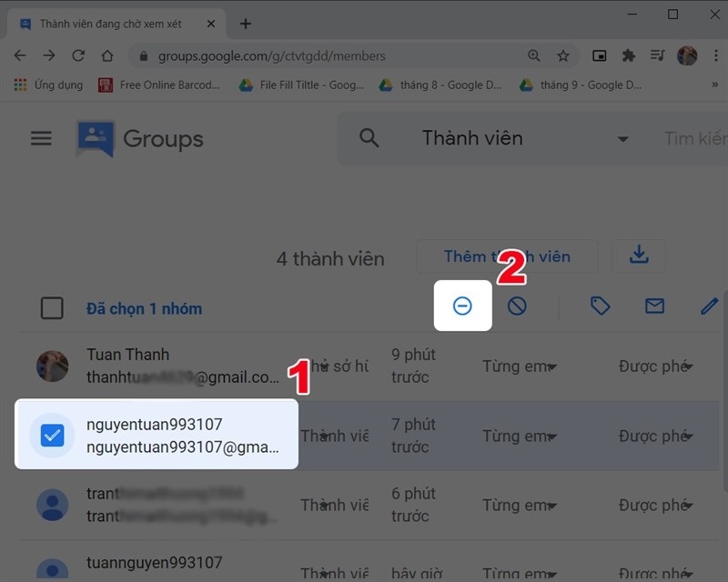Click the email envelope icon
This screenshot has height=582, width=728.
point(654,306)
